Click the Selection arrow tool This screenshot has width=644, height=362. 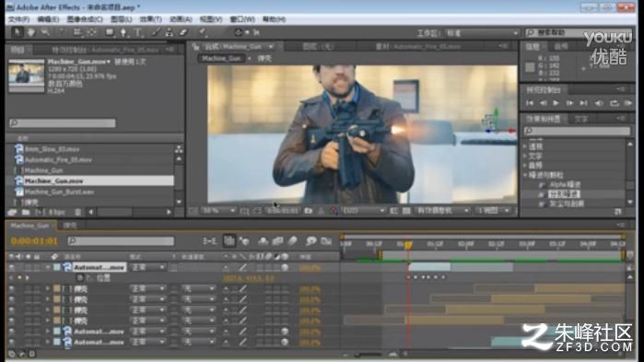(x=17, y=32)
